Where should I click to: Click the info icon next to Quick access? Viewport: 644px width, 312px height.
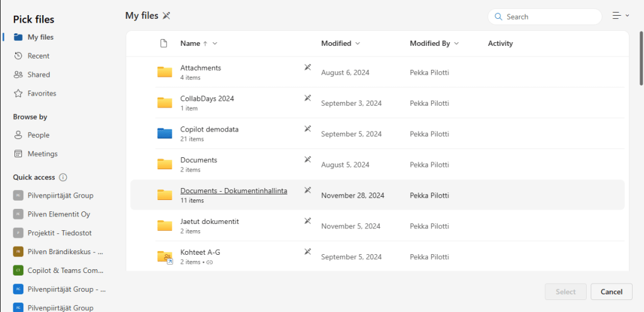63,177
